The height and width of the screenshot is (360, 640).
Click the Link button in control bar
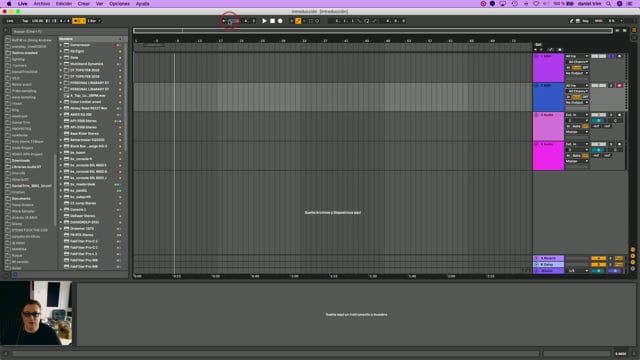click(x=10, y=21)
